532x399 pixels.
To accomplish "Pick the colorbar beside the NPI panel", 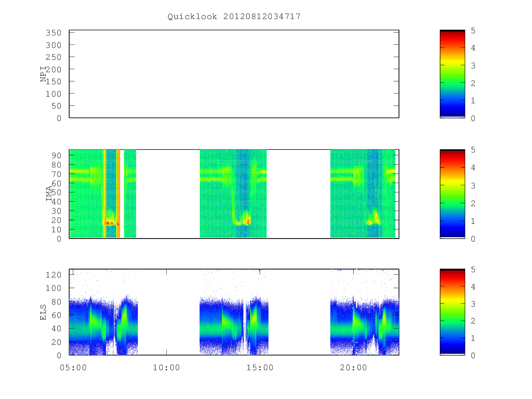I will tap(452, 74).
